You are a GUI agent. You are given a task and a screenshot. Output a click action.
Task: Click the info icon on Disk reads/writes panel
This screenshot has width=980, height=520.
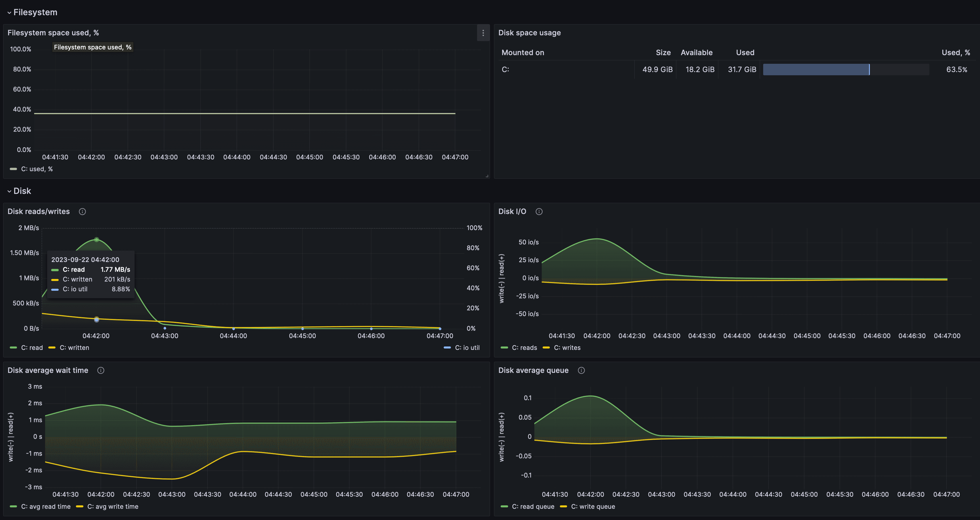(x=83, y=211)
